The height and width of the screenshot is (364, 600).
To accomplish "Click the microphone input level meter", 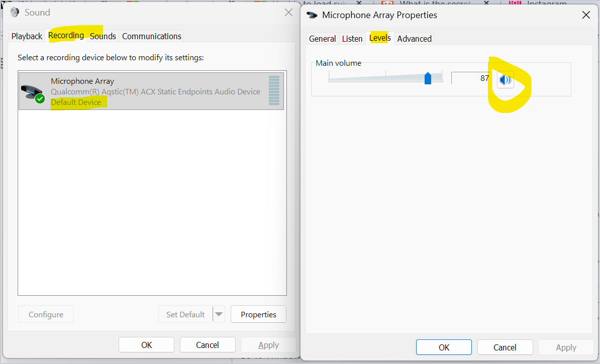I will click(274, 90).
